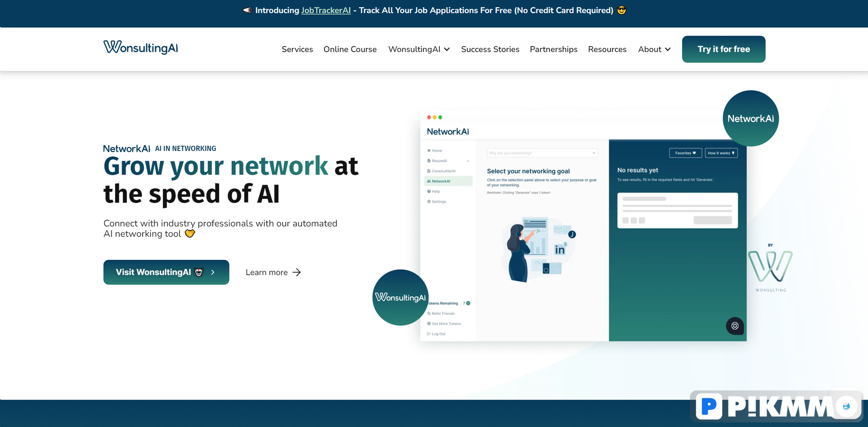Open Settings in preview sidebar
Image resolution: width=868 pixels, height=427 pixels.
(x=437, y=202)
